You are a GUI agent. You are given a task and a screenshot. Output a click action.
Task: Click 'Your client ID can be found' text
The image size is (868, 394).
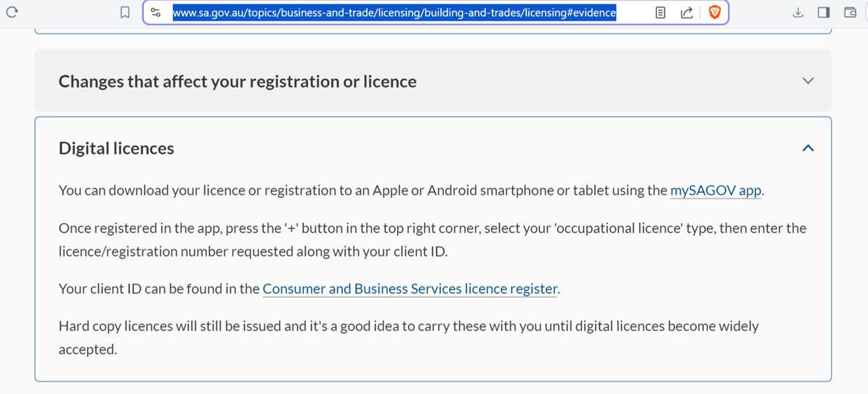pos(159,289)
